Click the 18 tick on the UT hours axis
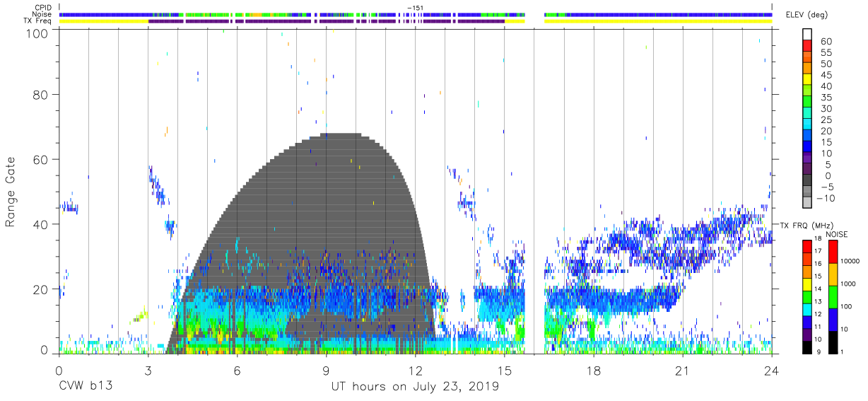Screen dimensions: 868x401 pyautogui.click(x=593, y=370)
